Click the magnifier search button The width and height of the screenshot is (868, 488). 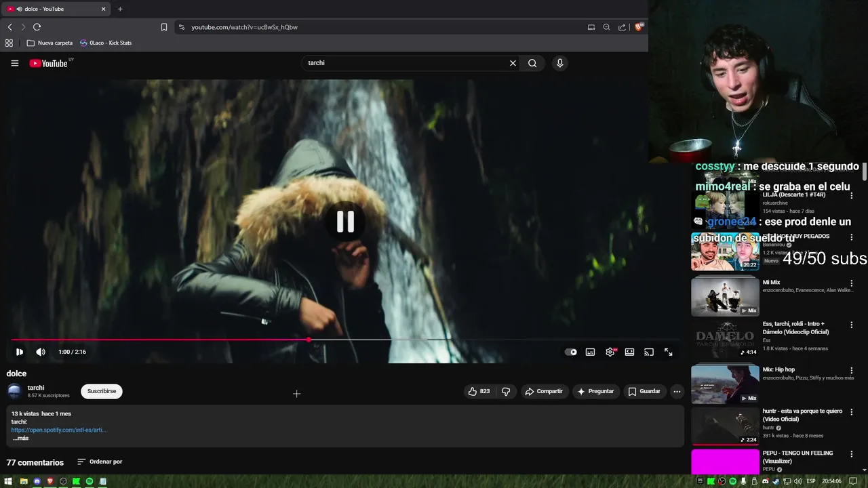click(x=532, y=63)
